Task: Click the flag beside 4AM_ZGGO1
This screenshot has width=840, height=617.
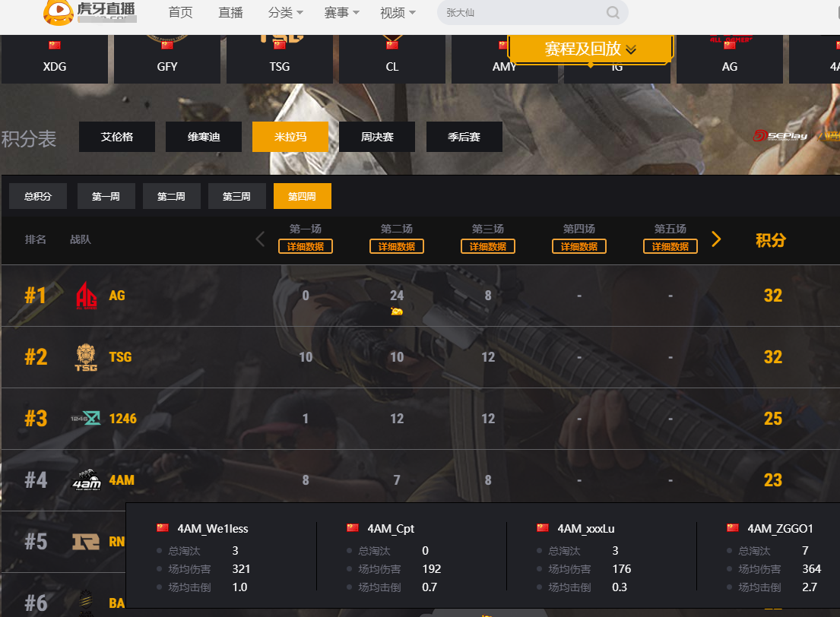Action: coord(733,528)
